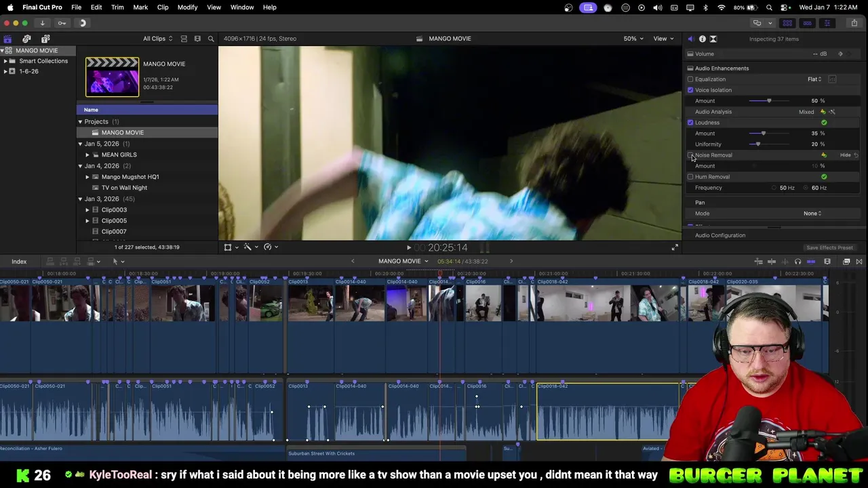Click the Share export icon
Image resolution: width=868 pixels, height=488 pixels.
[x=854, y=23]
